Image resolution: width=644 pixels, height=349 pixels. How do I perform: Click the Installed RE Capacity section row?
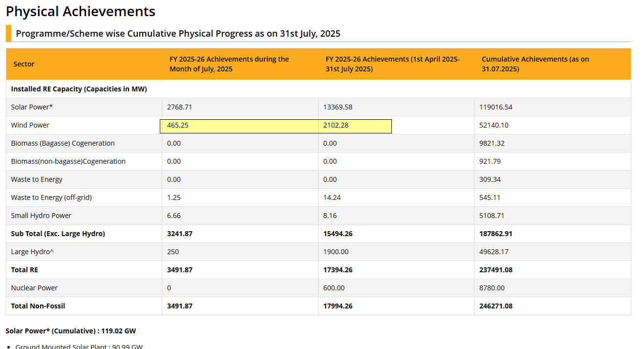79,89
